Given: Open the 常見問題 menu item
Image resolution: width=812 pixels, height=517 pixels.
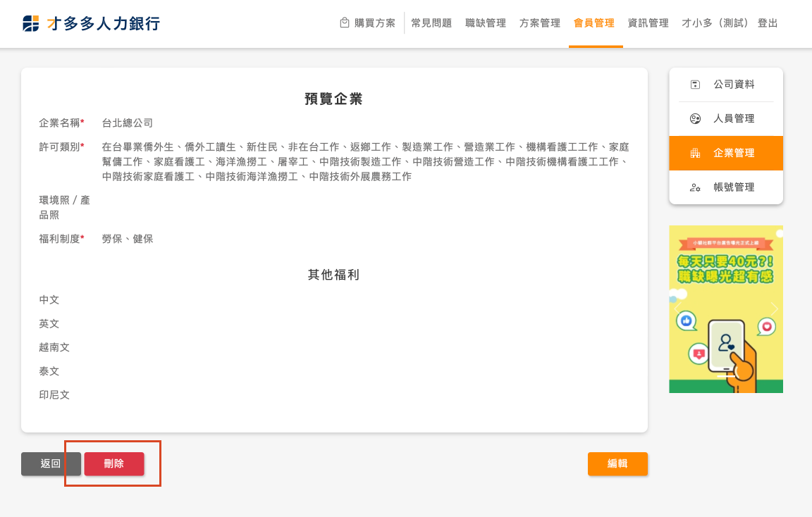Looking at the screenshot, I should coord(431,23).
